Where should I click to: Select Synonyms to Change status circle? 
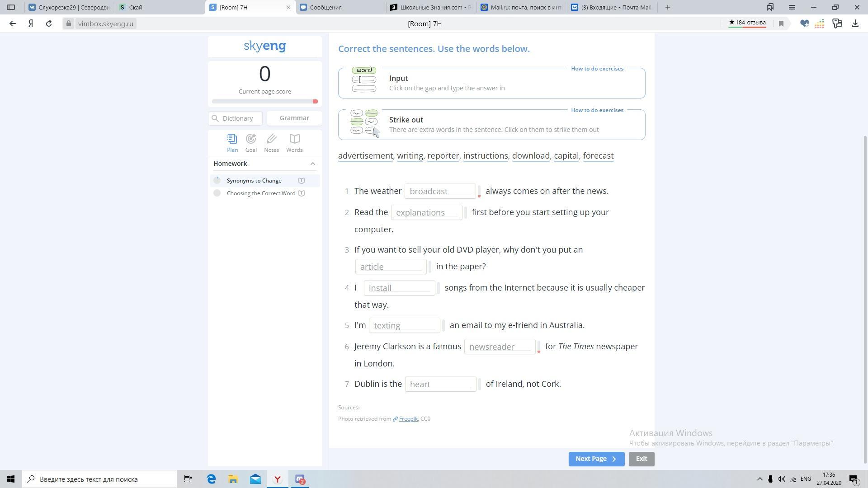(217, 181)
